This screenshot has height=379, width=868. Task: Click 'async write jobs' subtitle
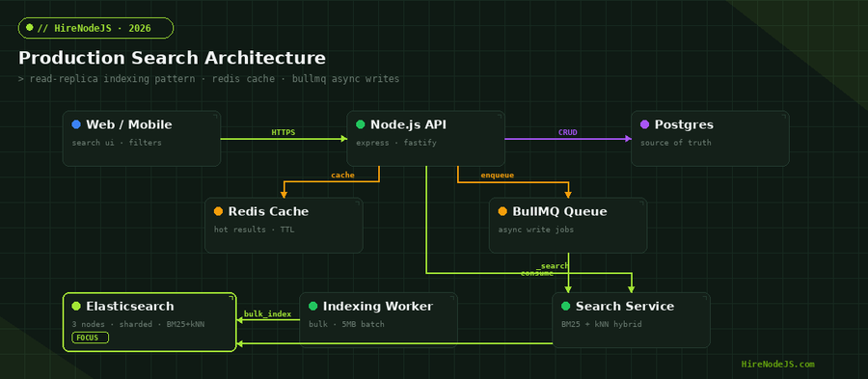pos(536,230)
